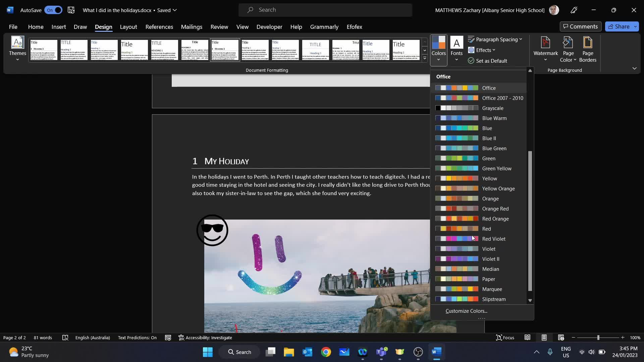Click the Word icon in the taskbar
Viewport: 644px width, 362px height.
pos(436,352)
